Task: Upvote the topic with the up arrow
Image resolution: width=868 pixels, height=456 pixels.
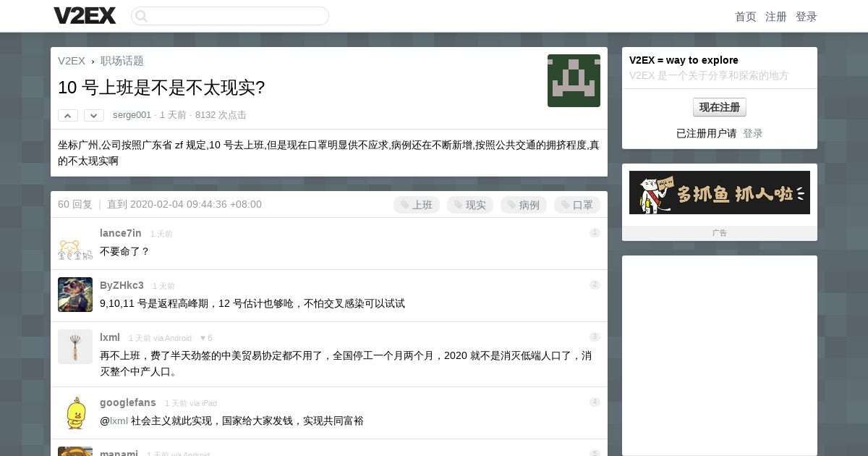Action: click(x=68, y=115)
